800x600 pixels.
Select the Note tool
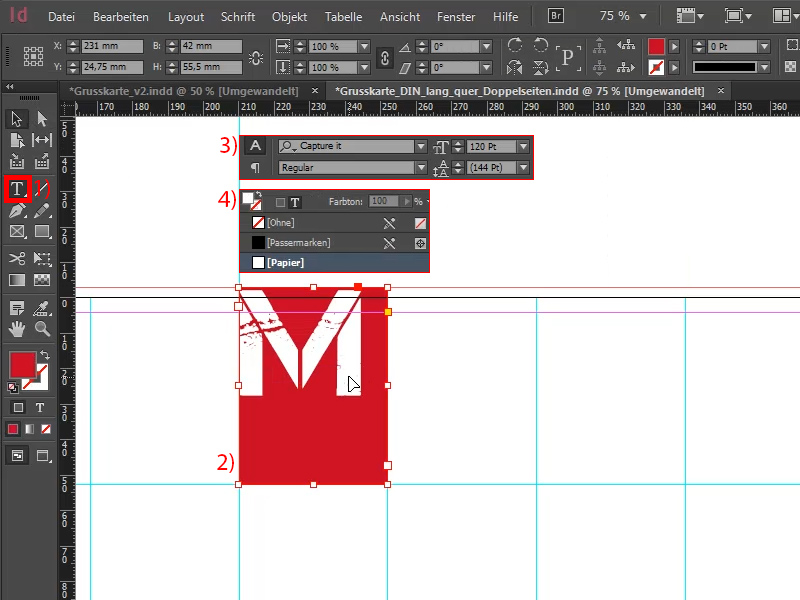(x=16, y=308)
